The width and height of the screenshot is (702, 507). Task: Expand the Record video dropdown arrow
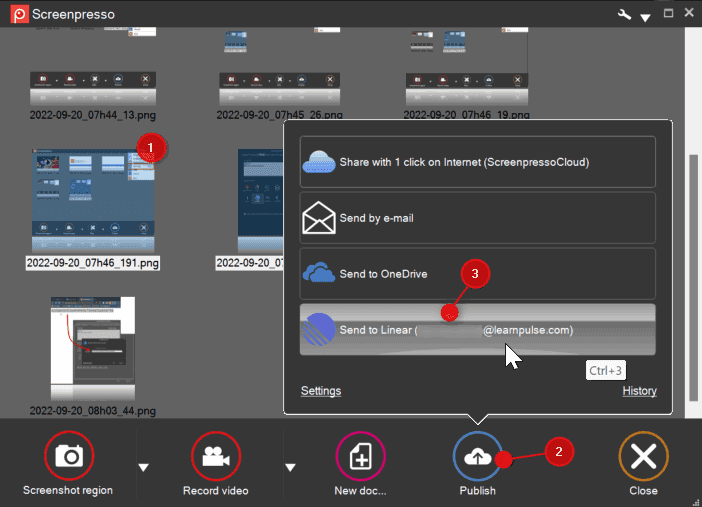tap(291, 466)
